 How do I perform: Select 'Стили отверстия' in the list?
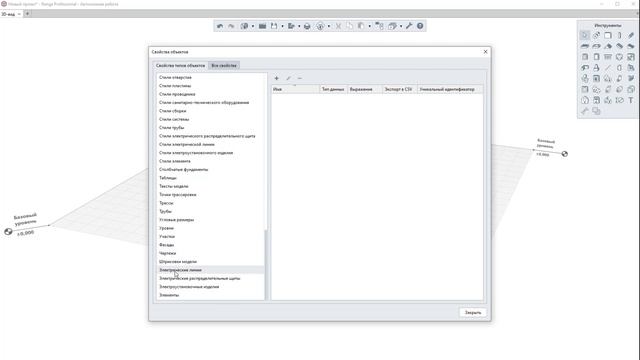175,77
